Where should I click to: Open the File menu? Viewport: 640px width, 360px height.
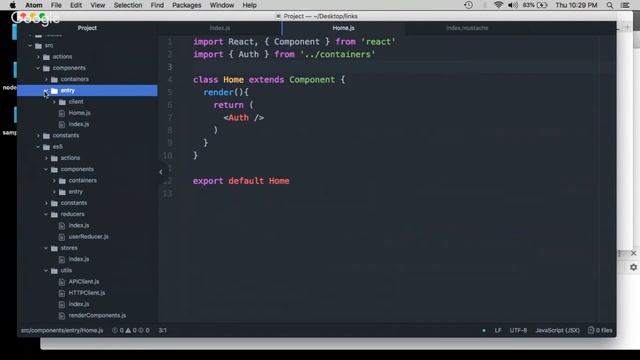[x=56, y=5]
